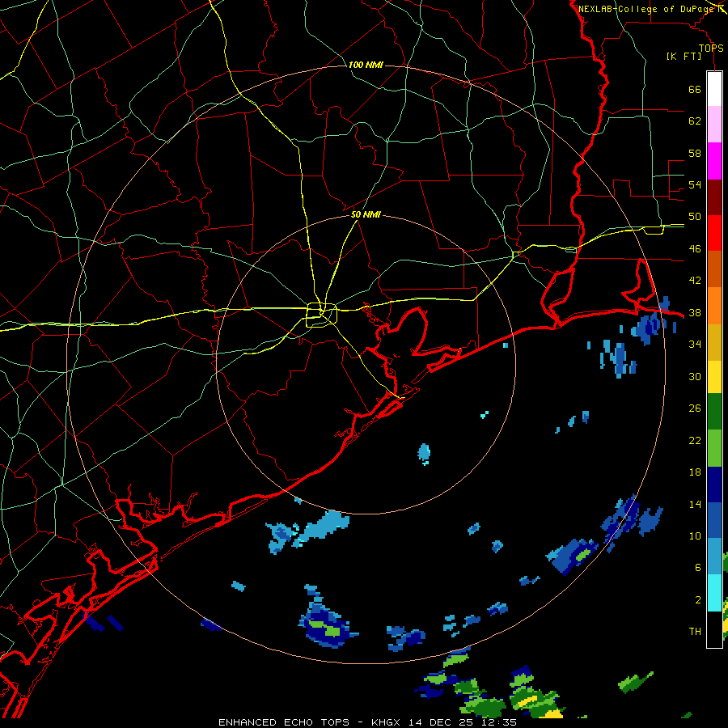The height and width of the screenshot is (728, 728).
Task: Click the "KHGX" radar site identifier
Action: 387,722
